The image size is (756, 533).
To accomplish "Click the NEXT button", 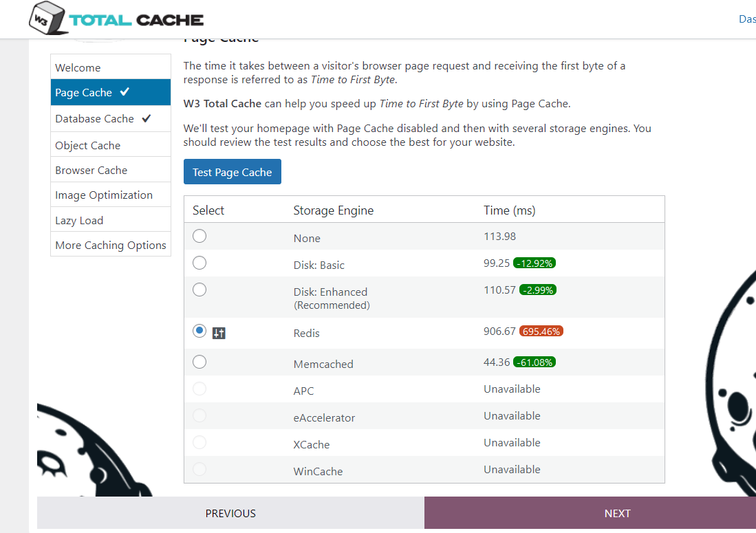I will pyautogui.click(x=590, y=513).
